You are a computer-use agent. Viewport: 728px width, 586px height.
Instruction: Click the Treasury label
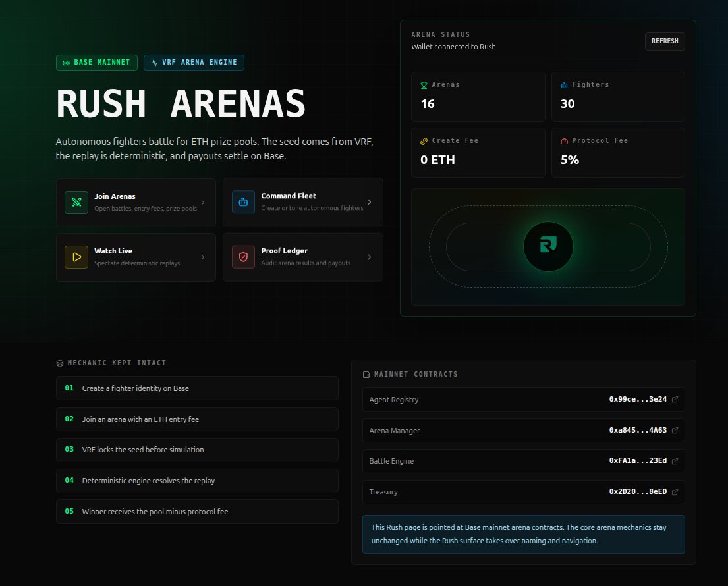tap(383, 492)
